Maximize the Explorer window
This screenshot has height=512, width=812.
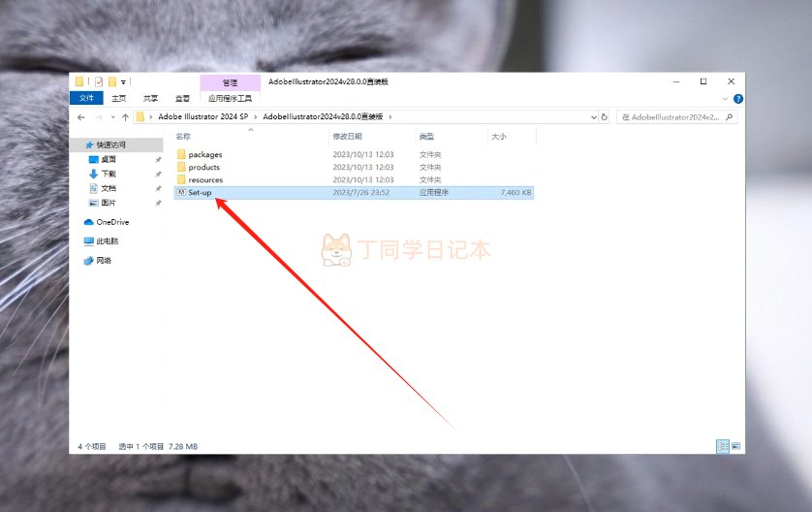point(703,81)
